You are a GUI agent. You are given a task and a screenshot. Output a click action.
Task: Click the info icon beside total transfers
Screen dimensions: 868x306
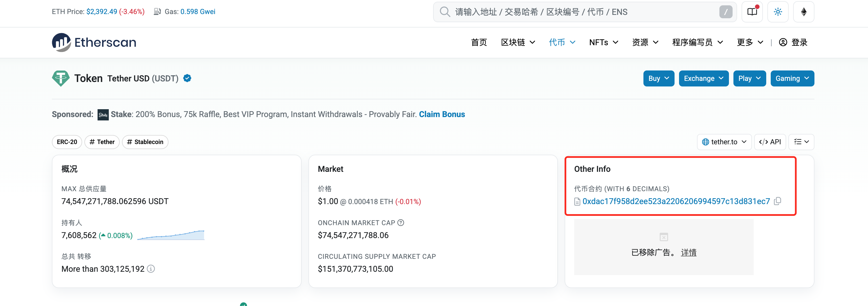(x=151, y=269)
